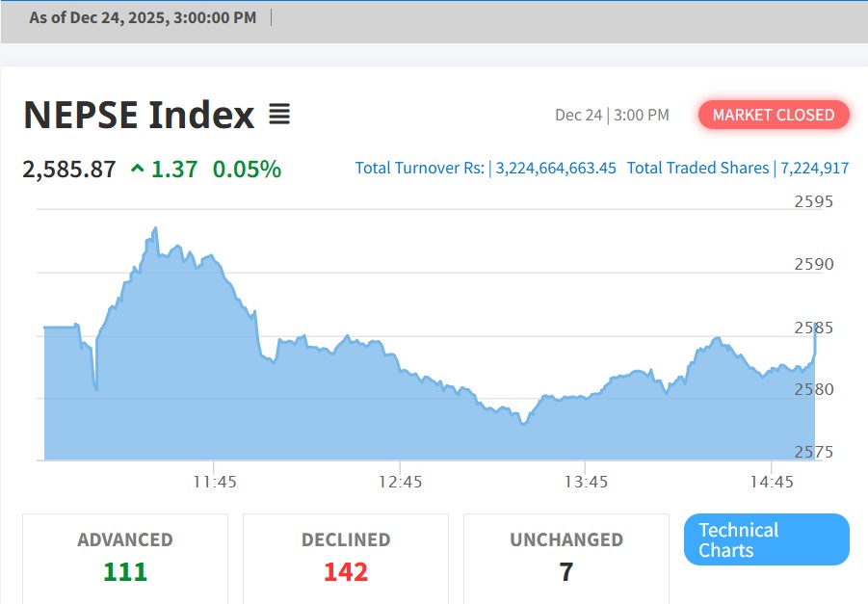Click the MARKET CLOSED badge
The width and height of the screenshot is (868, 604).
click(x=774, y=115)
